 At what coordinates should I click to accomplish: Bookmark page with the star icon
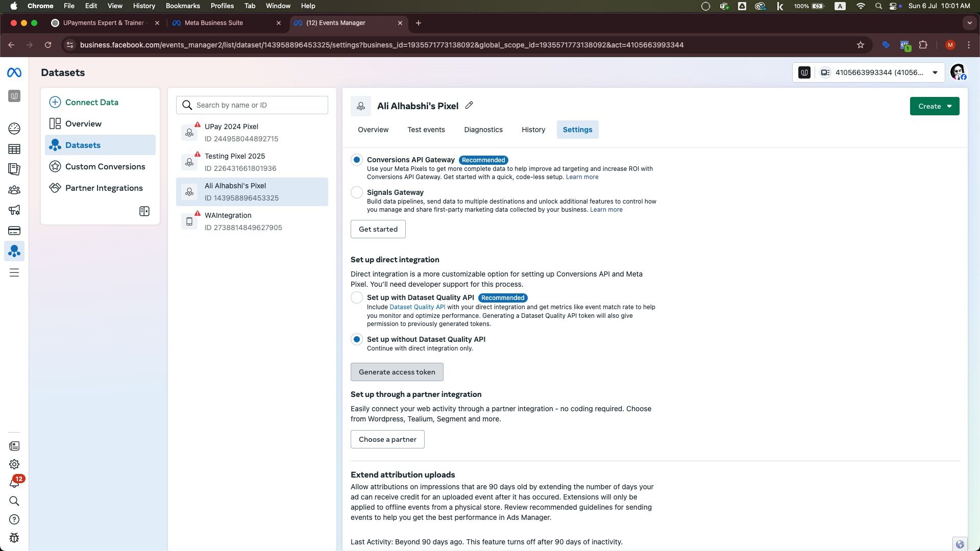861,45
